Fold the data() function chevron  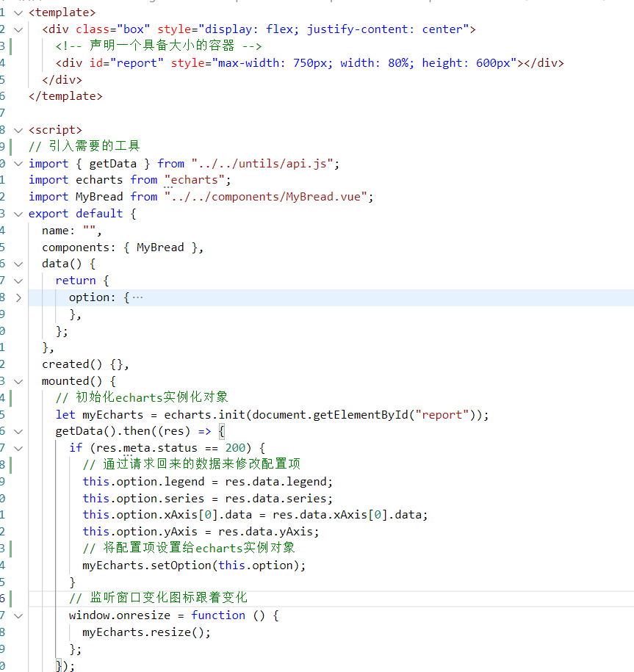[18, 264]
